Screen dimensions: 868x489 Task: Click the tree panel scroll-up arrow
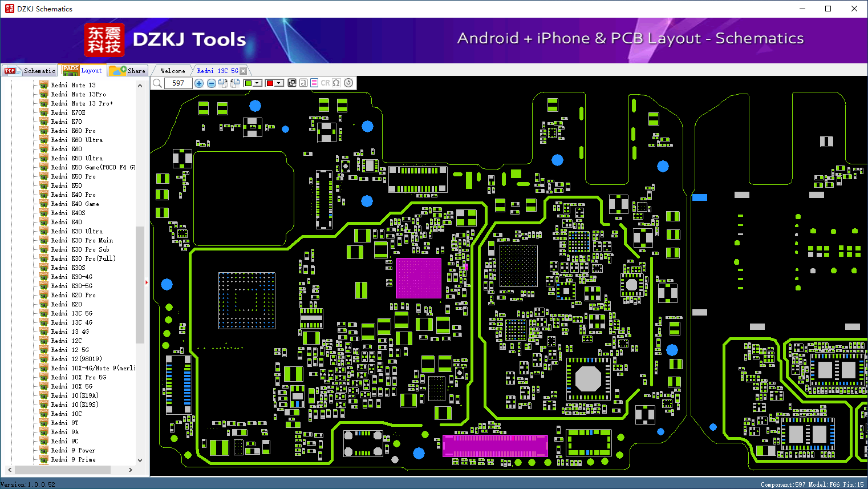140,86
